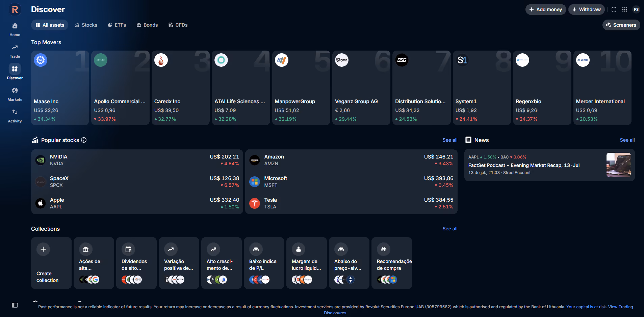Image resolution: width=644 pixels, height=317 pixels.
Task: Click the Amazon logo icon
Action: pos(255,160)
